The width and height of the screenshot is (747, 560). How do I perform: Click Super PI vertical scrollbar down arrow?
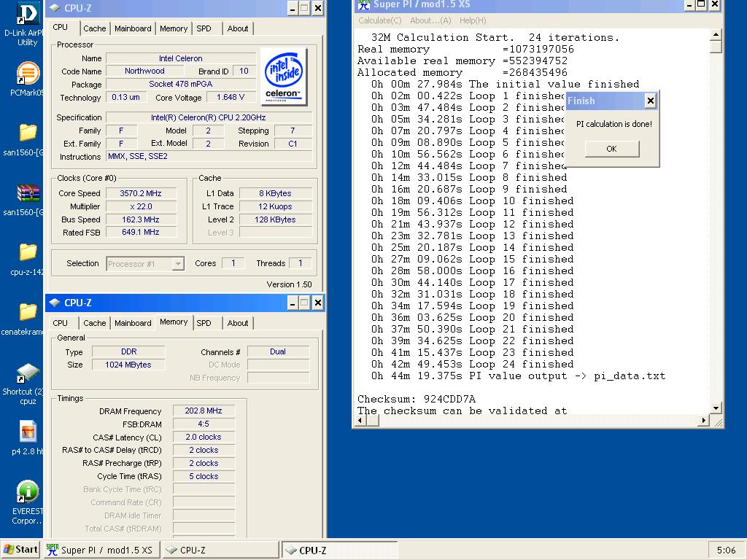[716, 408]
